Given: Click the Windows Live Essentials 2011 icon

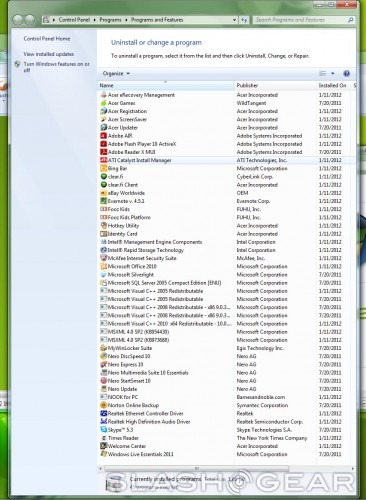Looking at the screenshot, I should (104, 454).
